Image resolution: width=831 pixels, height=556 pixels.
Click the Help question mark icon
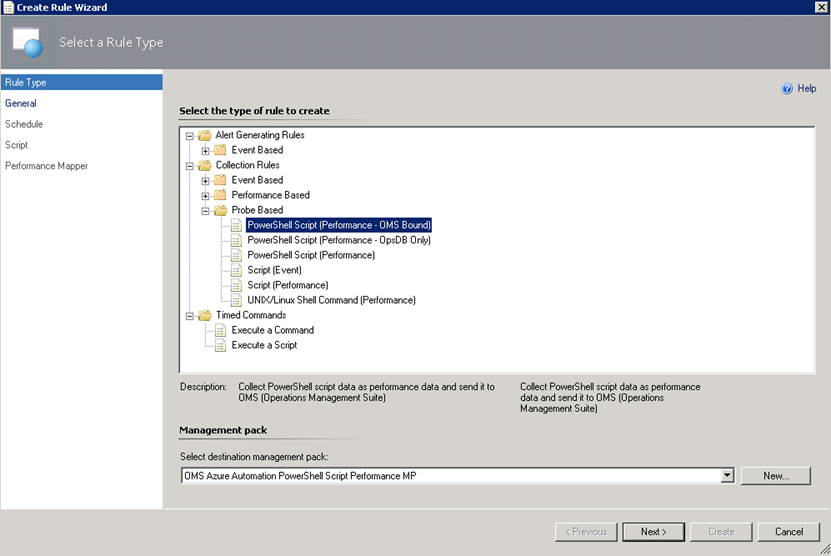(787, 89)
